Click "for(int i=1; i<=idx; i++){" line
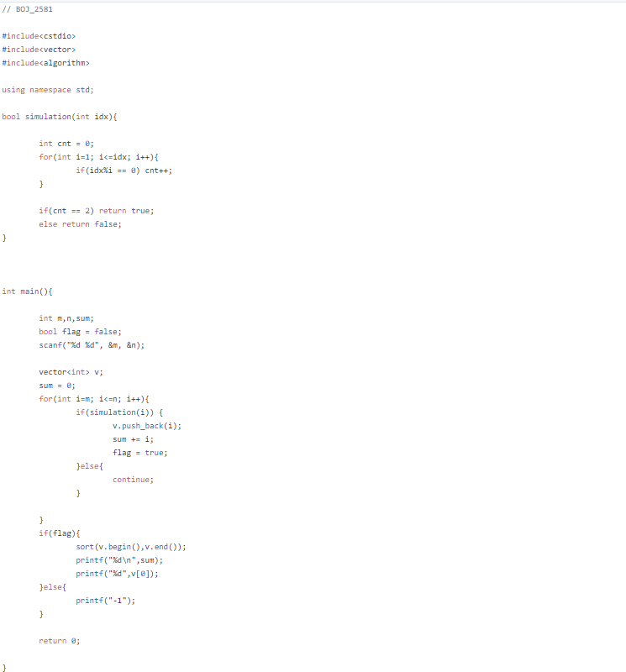Viewport: 626px width, 672px height. click(x=98, y=157)
